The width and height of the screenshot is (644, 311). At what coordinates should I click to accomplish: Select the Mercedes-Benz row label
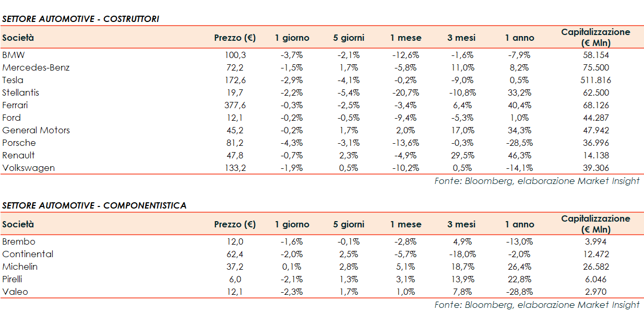click(36, 67)
